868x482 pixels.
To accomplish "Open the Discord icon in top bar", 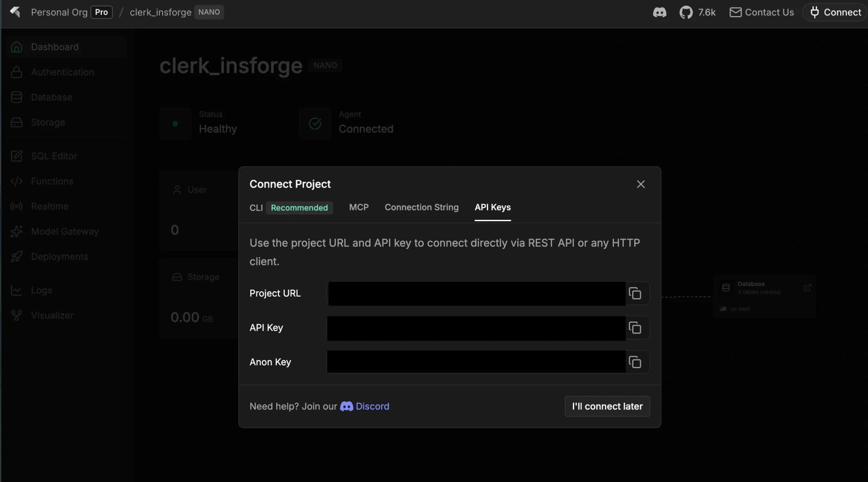I will pyautogui.click(x=660, y=13).
